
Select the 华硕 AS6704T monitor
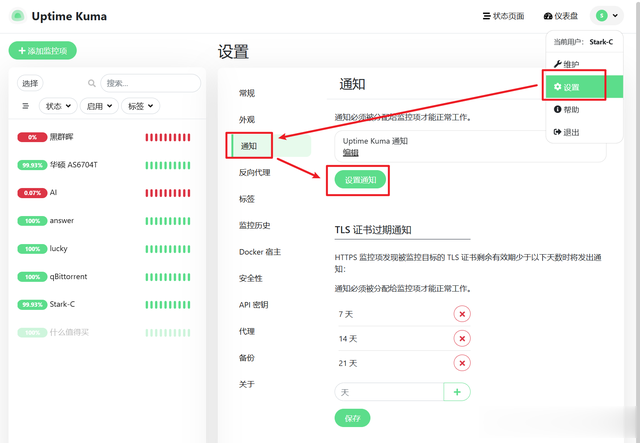coord(104,165)
